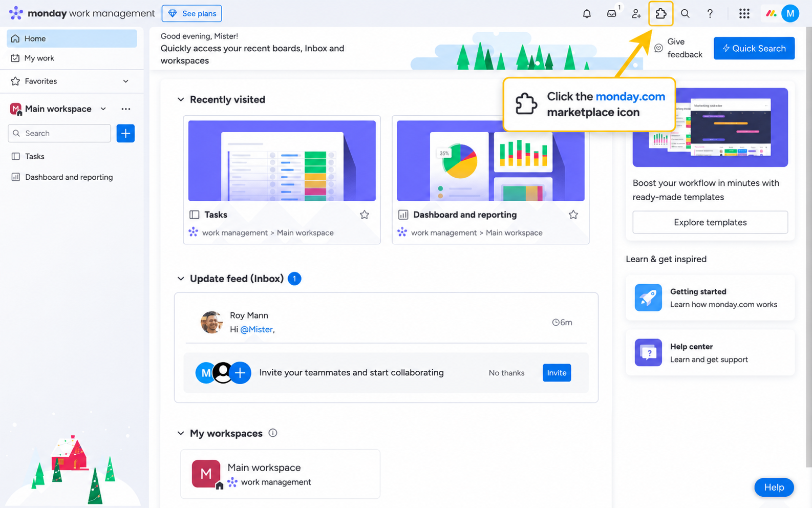Click the add teammate plus circle
Image resolution: width=812 pixels, height=508 pixels.
[240, 373]
